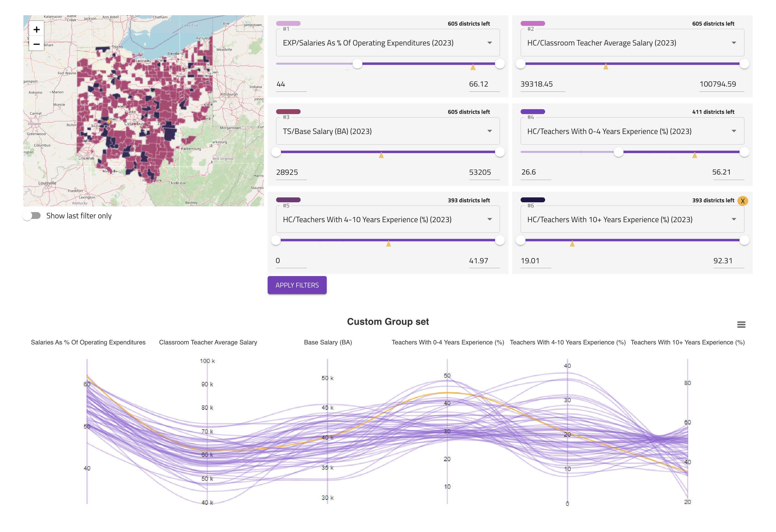The width and height of the screenshot is (776, 532).
Task: Remove filter #6 with the X button
Action: pos(742,201)
